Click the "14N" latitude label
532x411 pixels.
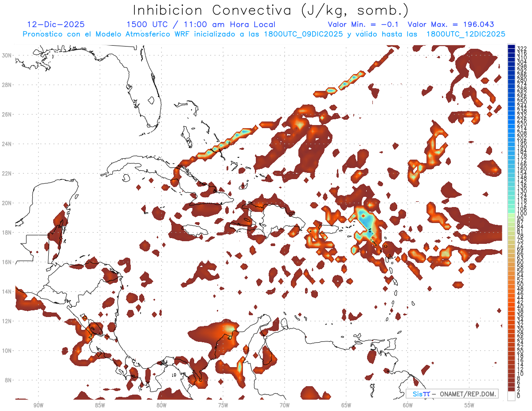[x=7, y=291]
